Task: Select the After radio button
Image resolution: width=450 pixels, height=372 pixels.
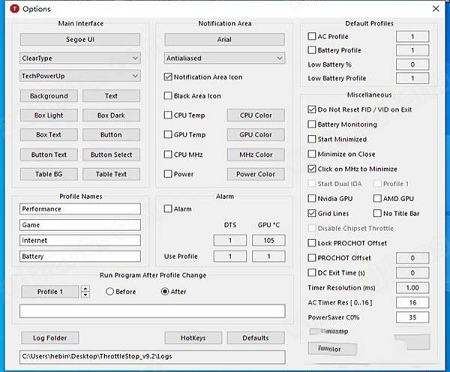Action: click(x=165, y=291)
